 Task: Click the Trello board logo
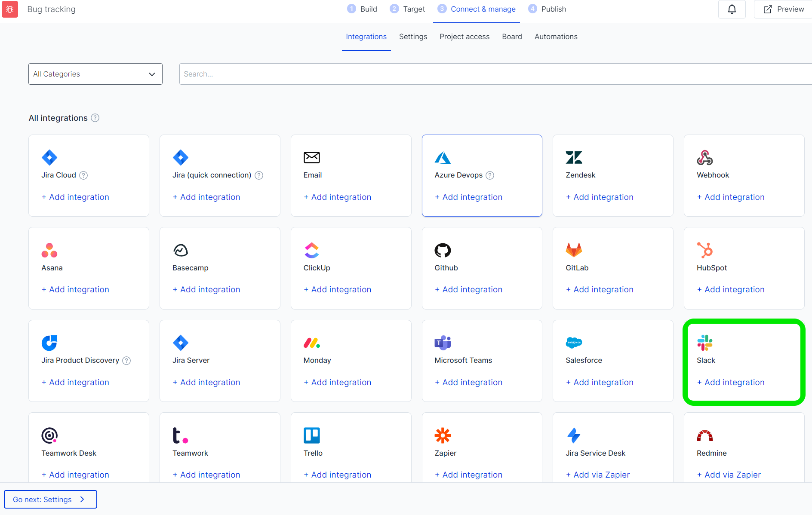(x=312, y=435)
